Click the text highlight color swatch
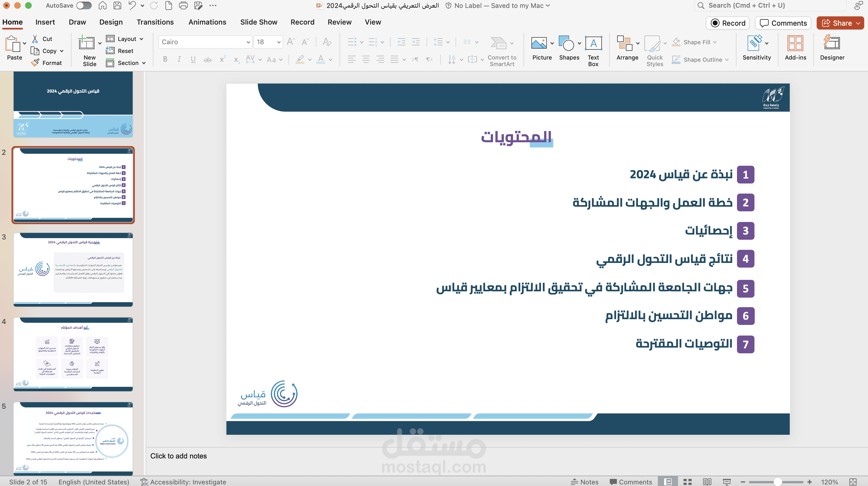The image size is (868, 486). tap(300, 60)
